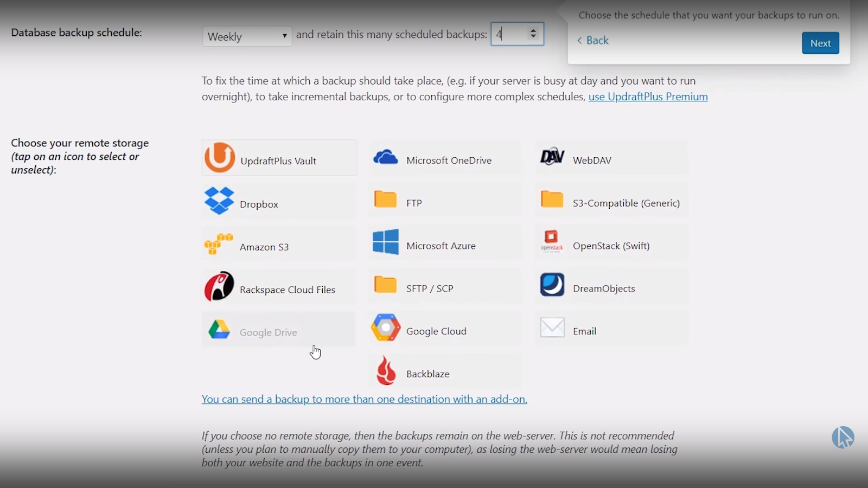This screenshot has width=868, height=488.
Task: Choose the OpenStack (Swift) icon
Action: tap(552, 241)
